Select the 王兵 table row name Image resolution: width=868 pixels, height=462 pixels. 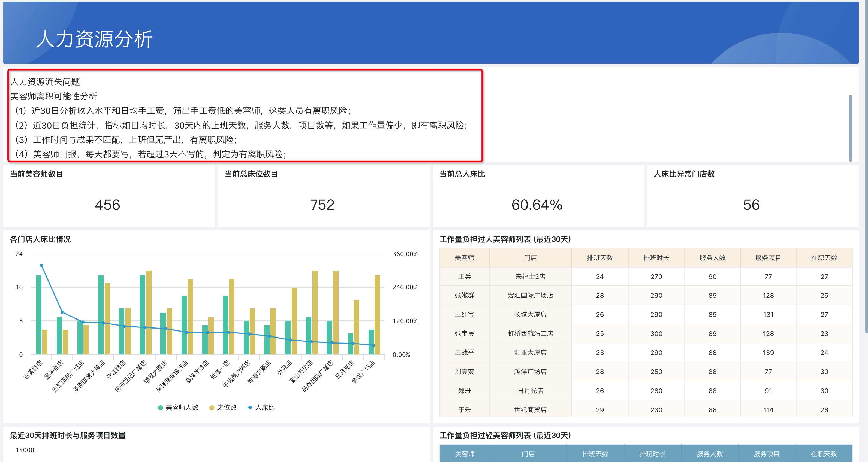coord(464,276)
